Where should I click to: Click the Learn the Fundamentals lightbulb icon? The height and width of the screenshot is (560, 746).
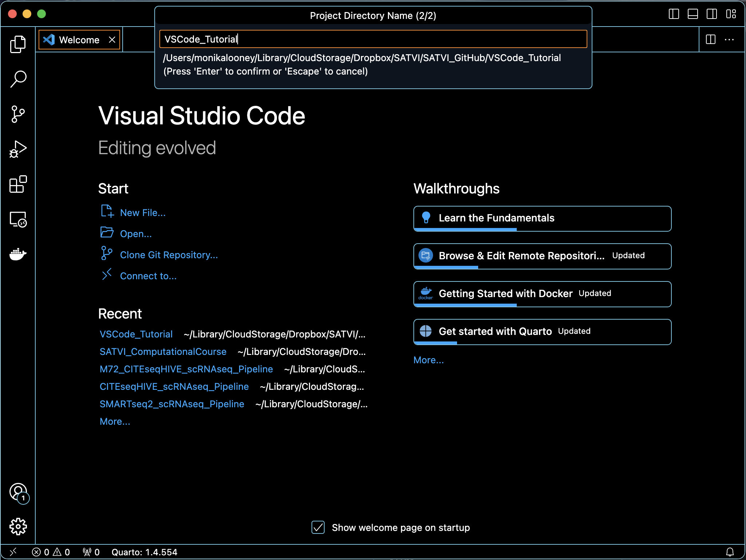pos(426,218)
